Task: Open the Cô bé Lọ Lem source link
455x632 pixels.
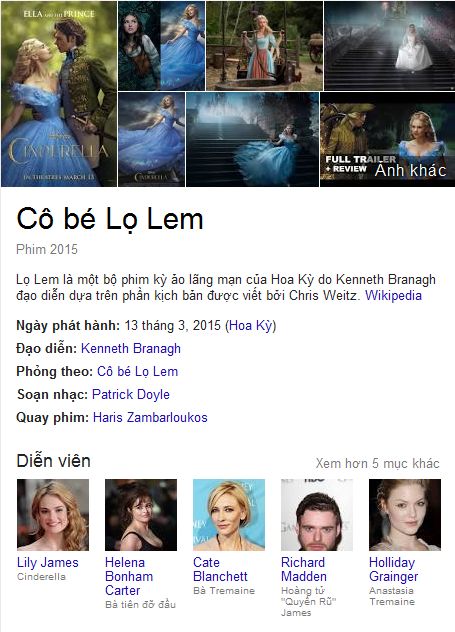Action: pos(137,371)
